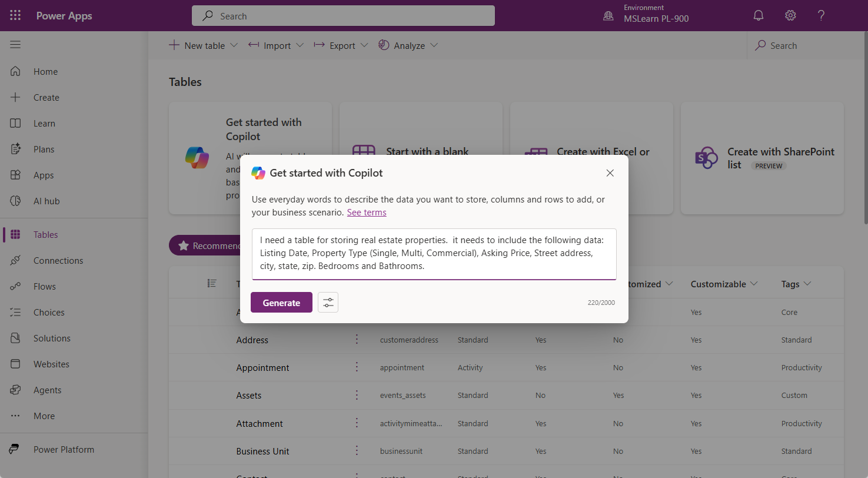Viewport: 868px width, 478px height.
Task: Open the help question mark icon
Action: point(822,16)
